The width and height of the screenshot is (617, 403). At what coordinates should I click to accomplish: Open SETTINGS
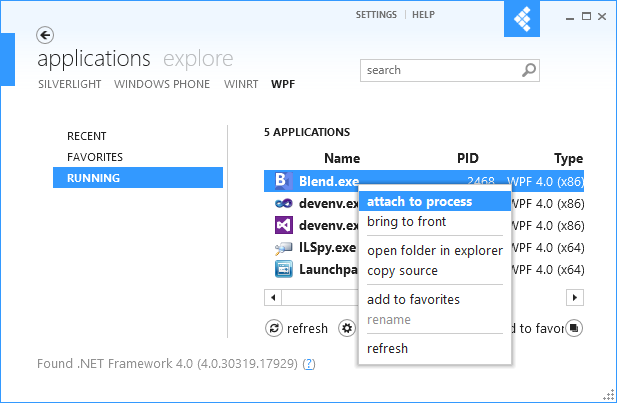click(x=376, y=15)
